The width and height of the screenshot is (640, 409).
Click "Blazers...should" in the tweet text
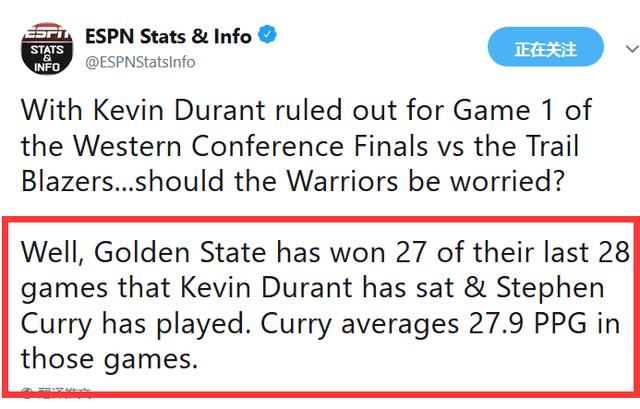coord(122,181)
